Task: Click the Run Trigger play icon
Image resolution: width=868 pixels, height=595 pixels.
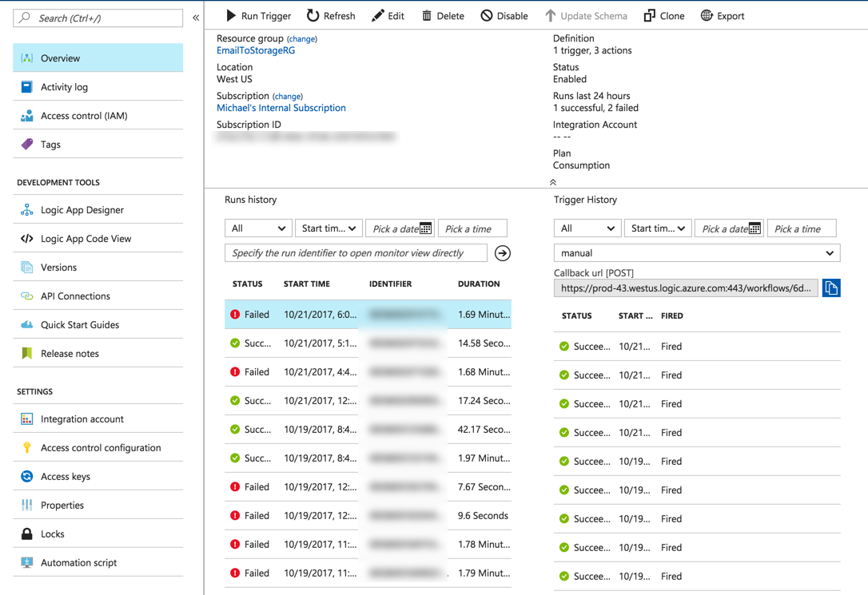Action: (231, 15)
